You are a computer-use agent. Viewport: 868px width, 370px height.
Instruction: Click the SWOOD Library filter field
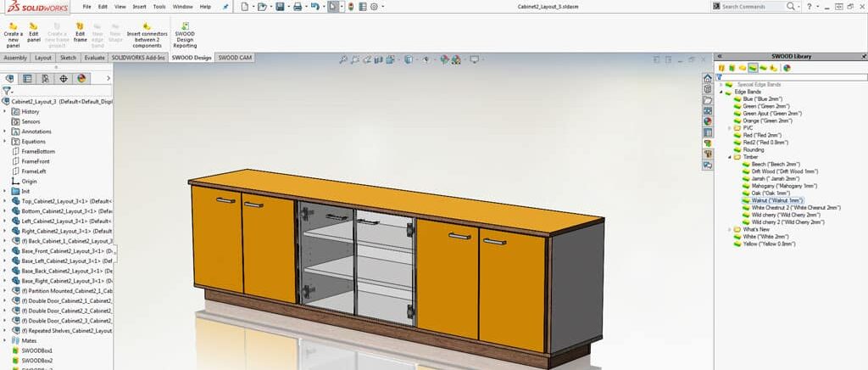792,77
